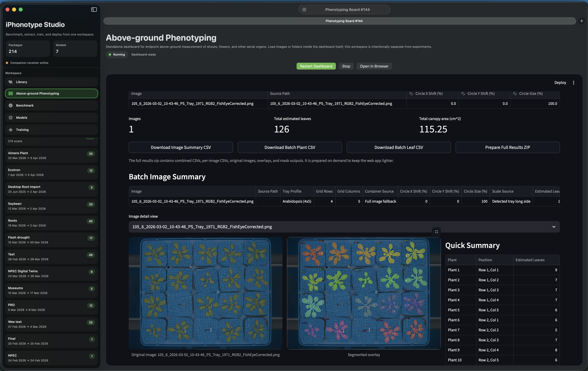Viewport: 588px width, 371px height.
Task: Open Benchmark using its checkmark badge icon
Action: 10,105
